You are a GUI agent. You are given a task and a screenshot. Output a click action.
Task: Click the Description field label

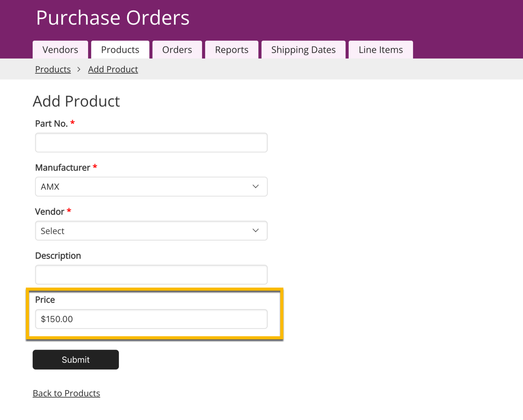pos(58,256)
